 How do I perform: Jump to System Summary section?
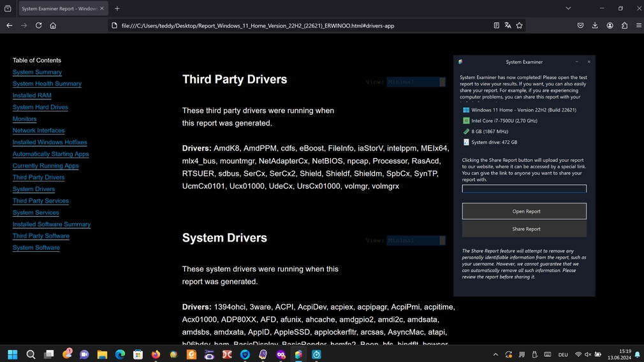(x=37, y=72)
